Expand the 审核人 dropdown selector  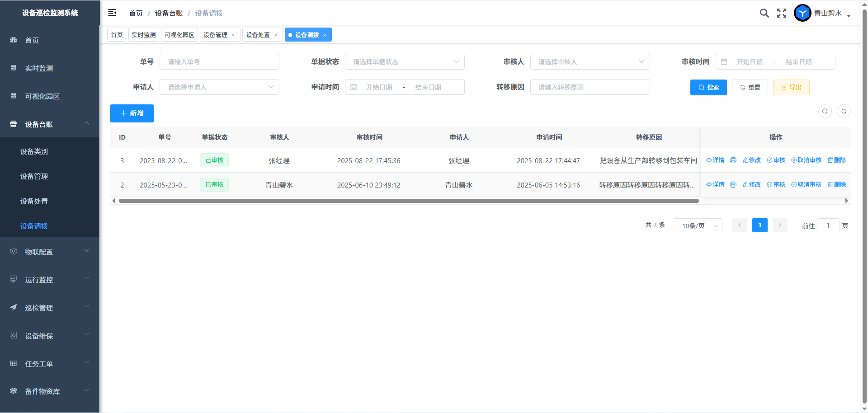tap(590, 62)
